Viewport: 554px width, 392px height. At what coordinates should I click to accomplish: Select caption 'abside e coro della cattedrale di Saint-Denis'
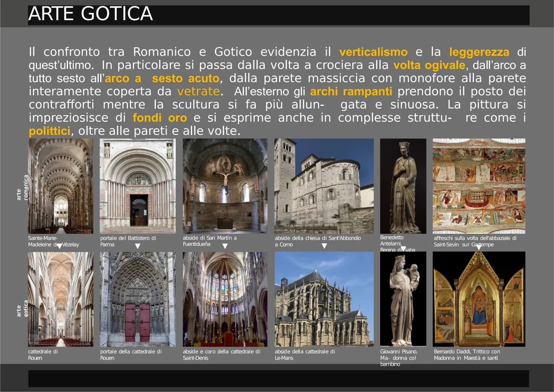pyautogui.click(x=221, y=355)
